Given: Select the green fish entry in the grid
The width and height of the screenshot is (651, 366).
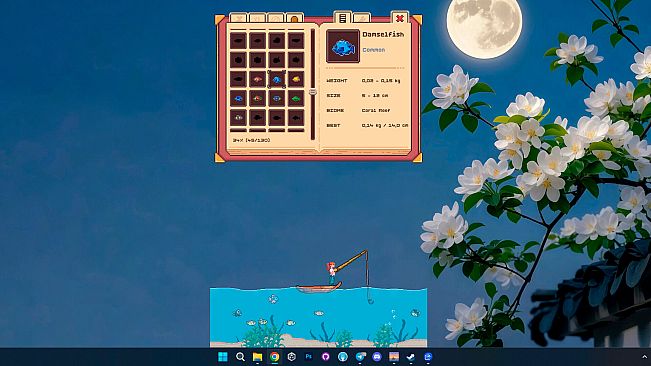Looking at the screenshot, I should click(296, 98).
